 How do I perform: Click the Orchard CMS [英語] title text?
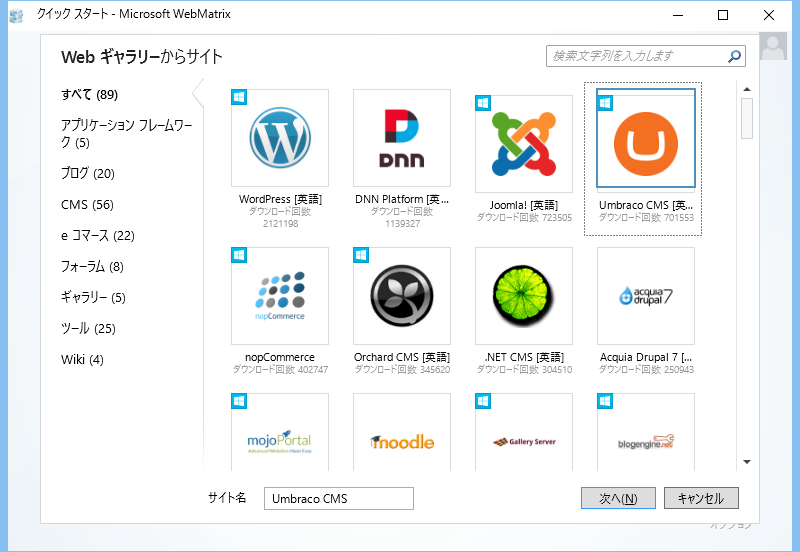pyautogui.click(x=402, y=357)
